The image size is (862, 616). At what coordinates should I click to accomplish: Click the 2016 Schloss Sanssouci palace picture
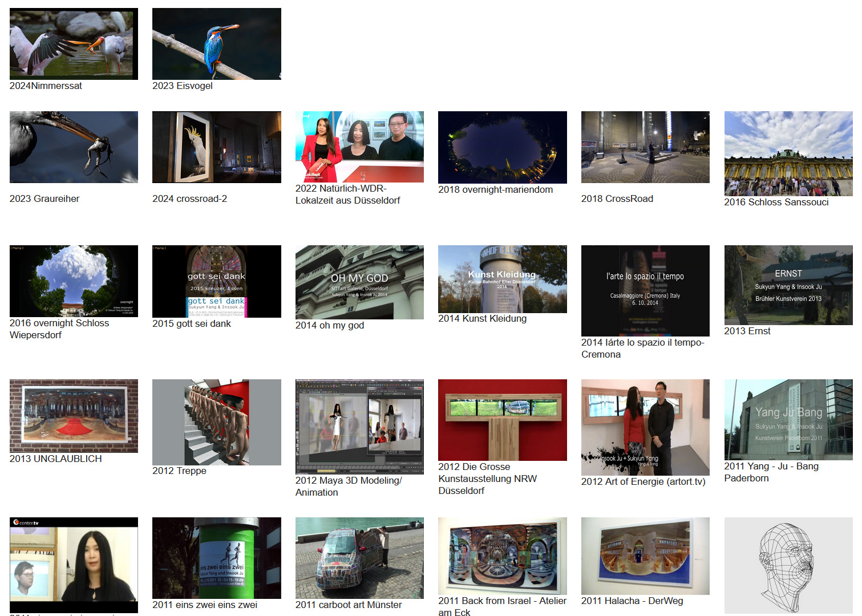[788, 153]
